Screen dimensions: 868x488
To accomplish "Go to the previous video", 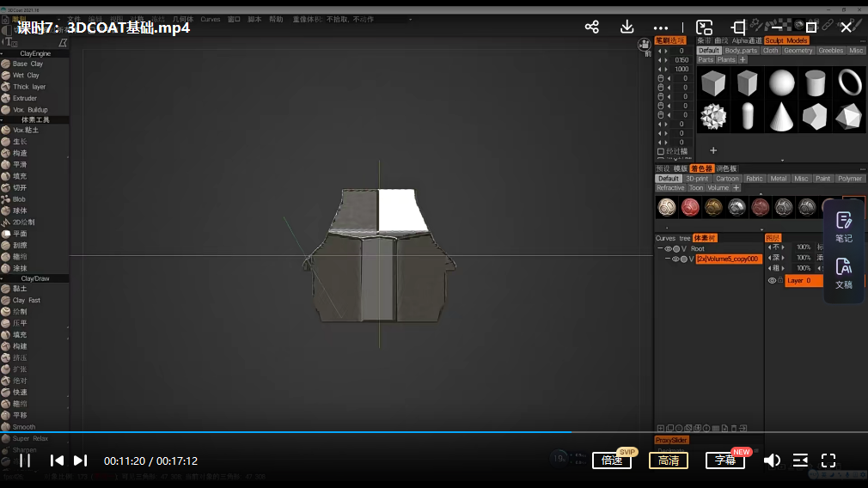I will point(57,461).
